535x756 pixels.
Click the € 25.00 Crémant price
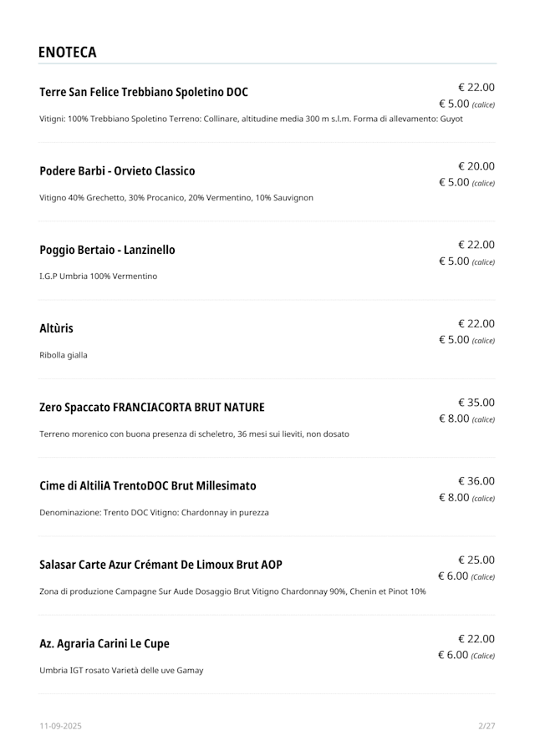click(476, 560)
